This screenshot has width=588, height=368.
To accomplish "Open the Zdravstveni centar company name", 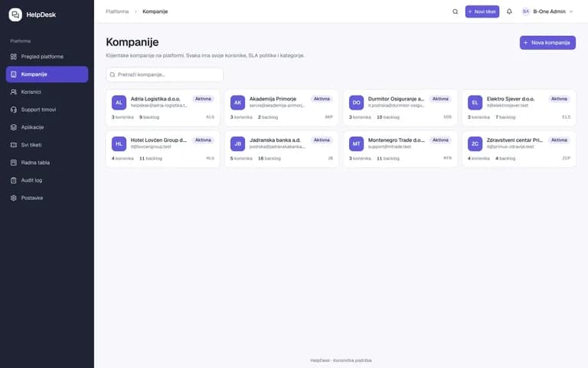I will (514, 140).
